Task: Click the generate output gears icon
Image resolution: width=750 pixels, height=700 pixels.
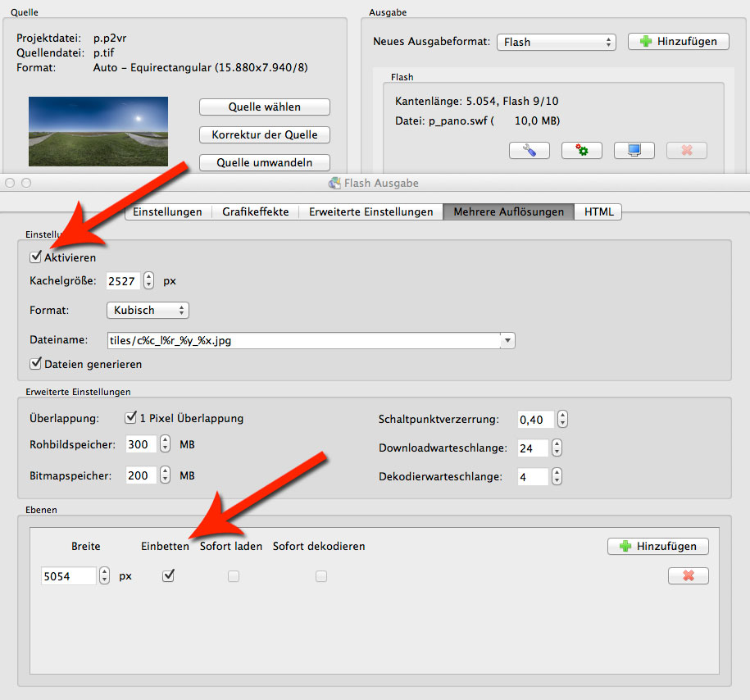Action: [x=581, y=151]
